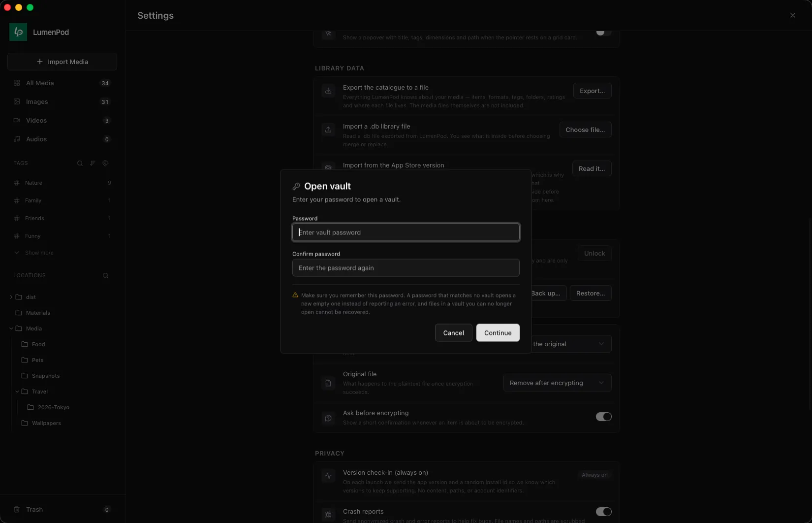Close Settings with the X icon
The image size is (812, 523).
coord(793,15)
